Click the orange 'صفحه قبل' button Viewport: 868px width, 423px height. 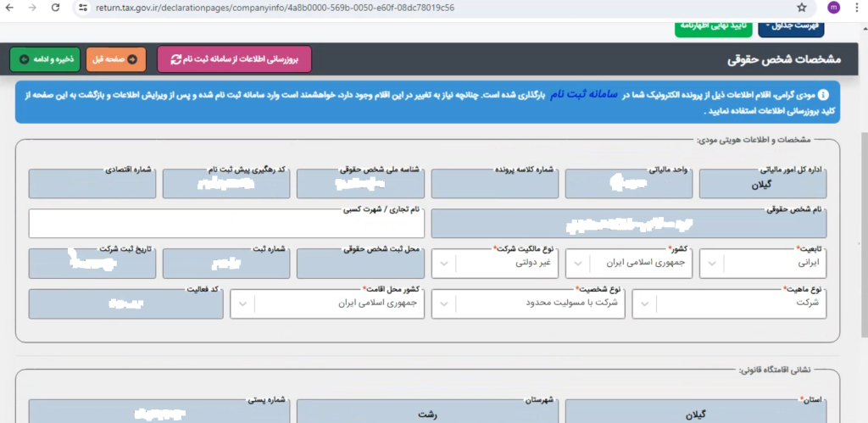tap(116, 59)
